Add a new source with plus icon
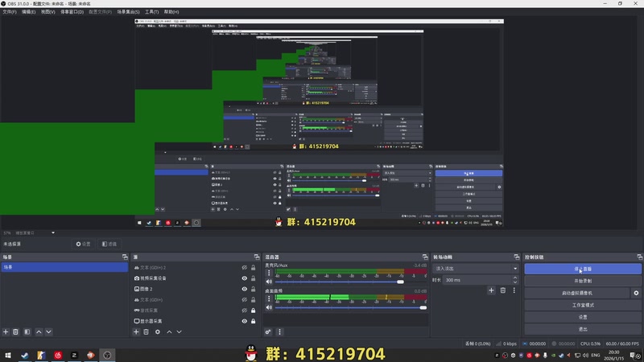This screenshot has height=362, width=644. coord(136,331)
